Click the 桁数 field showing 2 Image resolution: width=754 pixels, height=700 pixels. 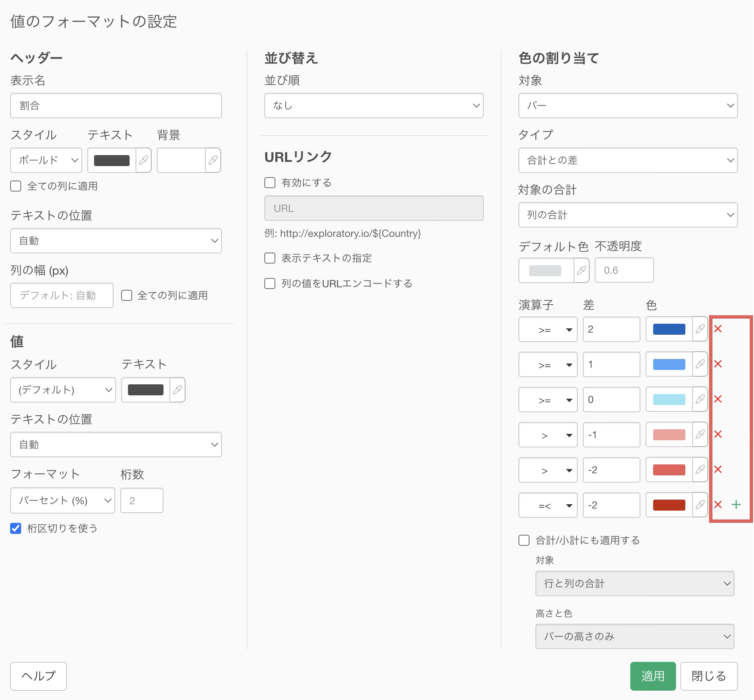(142, 500)
